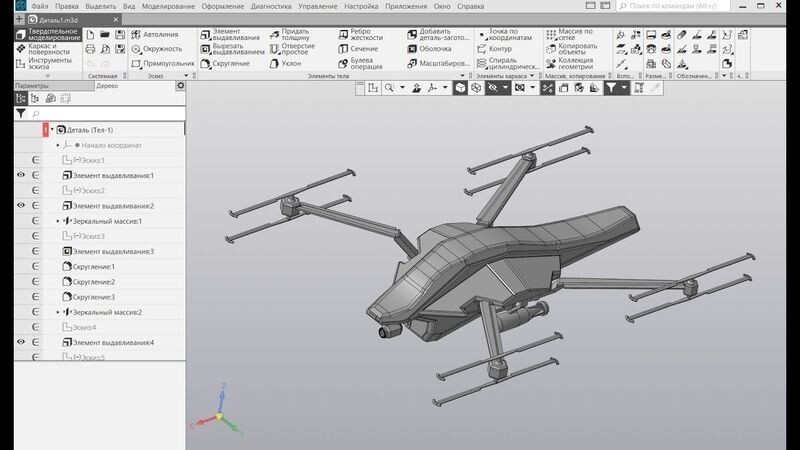800x450 pixels.
Task: Select Вырезать выдавливанием tool
Action: (233, 49)
